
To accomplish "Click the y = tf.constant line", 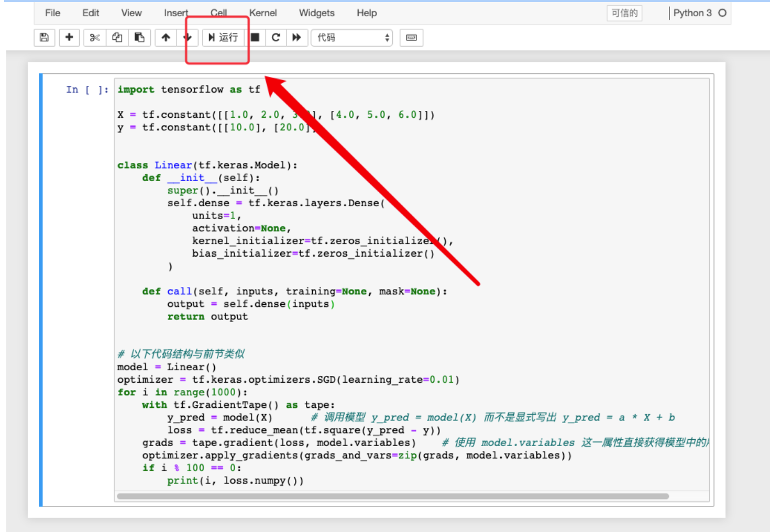I will (217, 127).
